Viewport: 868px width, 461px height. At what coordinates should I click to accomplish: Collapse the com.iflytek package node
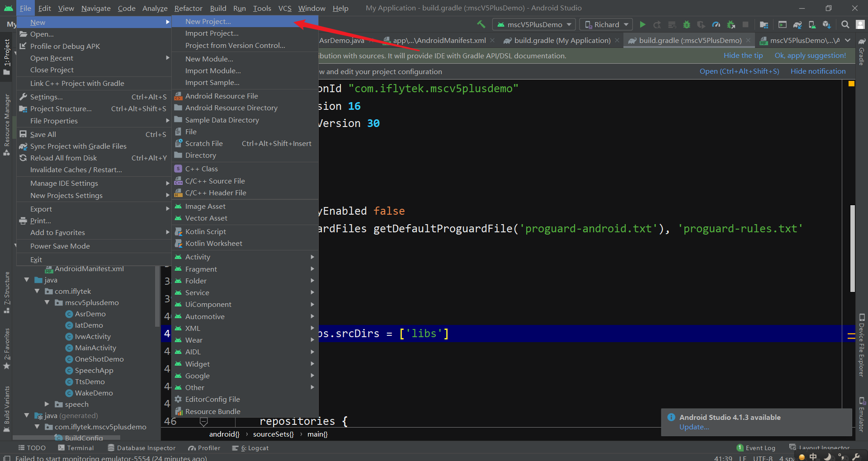tap(37, 292)
